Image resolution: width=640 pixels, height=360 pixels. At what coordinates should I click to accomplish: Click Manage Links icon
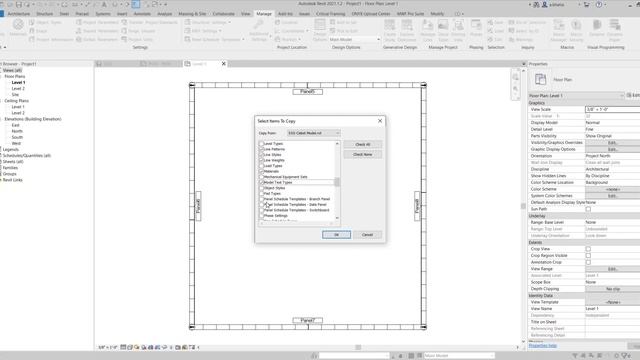(x=427, y=25)
